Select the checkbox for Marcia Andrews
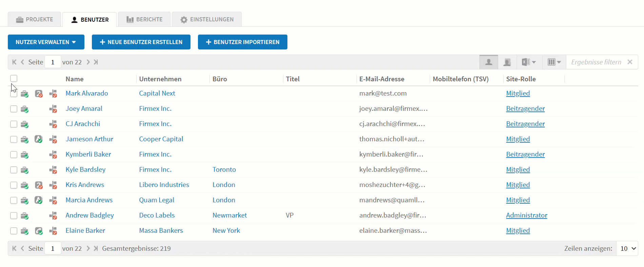 pyautogui.click(x=14, y=200)
